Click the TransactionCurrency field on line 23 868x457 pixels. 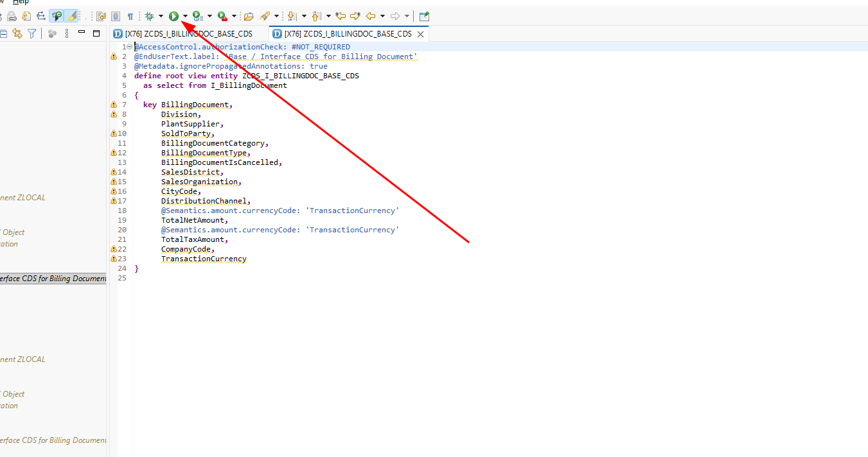(204, 259)
